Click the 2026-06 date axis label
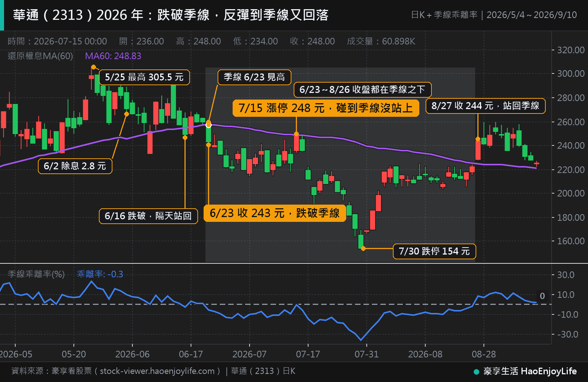This screenshot has height=382, width=588. point(132,354)
